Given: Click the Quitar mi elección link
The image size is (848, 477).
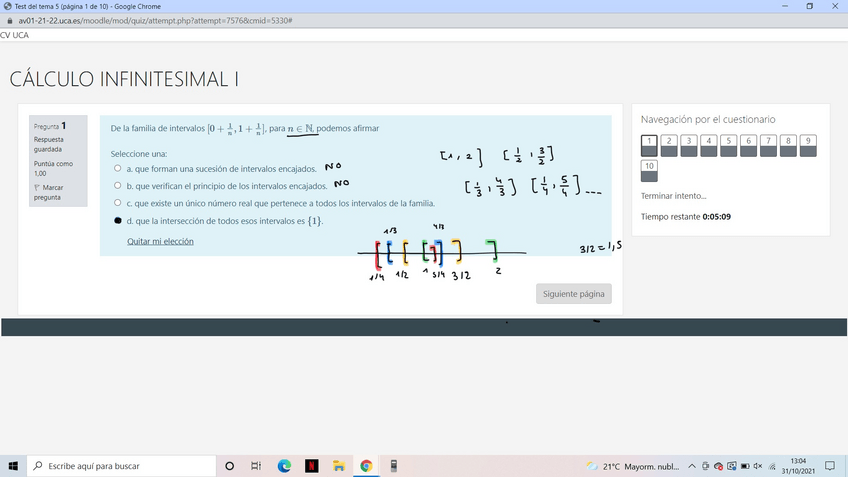Looking at the screenshot, I should [160, 241].
